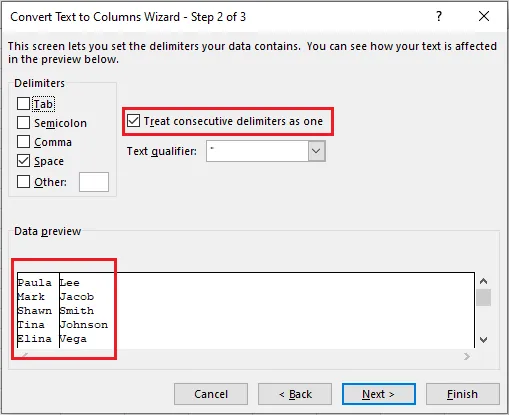Select 'Paula' in the data preview

(35, 283)
